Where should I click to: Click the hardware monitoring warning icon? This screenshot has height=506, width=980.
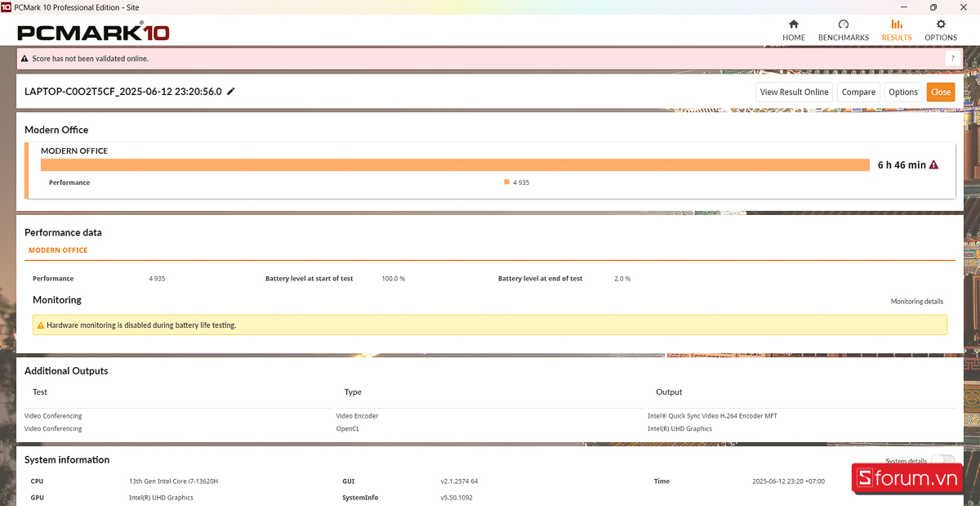[x=41, y=325]
